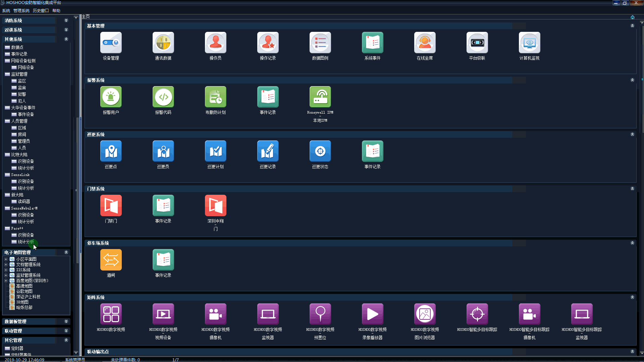
Task: Expand the 消防系统 sidebar section
Action: pyautogui.click(x=66, y=20)
